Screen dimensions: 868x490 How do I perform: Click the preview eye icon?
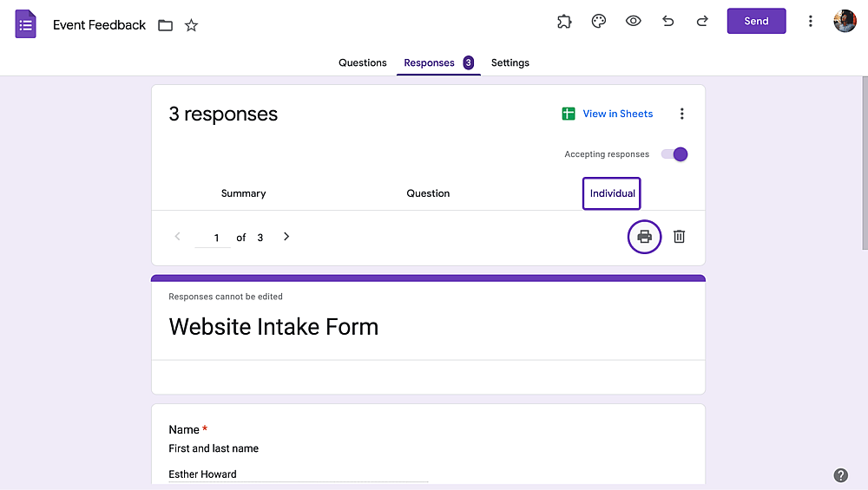(634, 21)
